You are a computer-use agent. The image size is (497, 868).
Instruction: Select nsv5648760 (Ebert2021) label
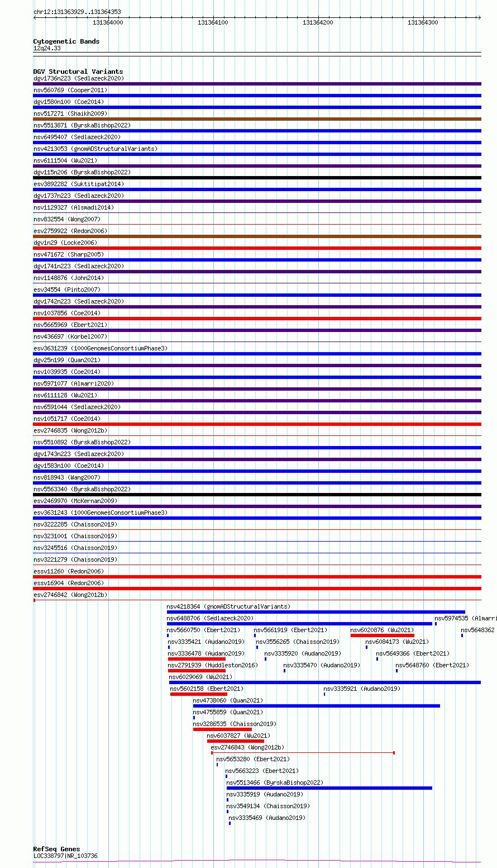click(432, 665)
